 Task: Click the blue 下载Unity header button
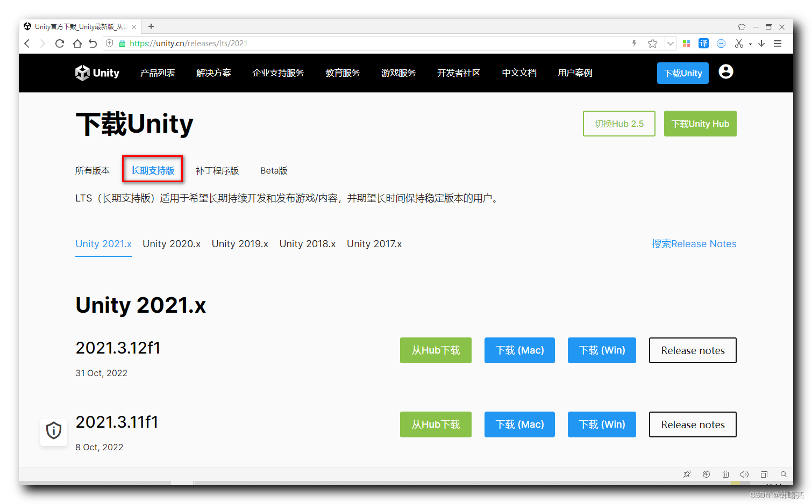click(683, 73)
